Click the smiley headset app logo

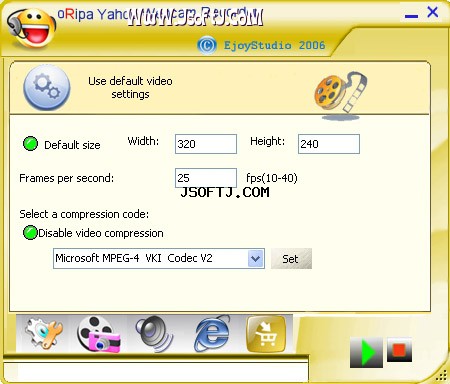32,28
